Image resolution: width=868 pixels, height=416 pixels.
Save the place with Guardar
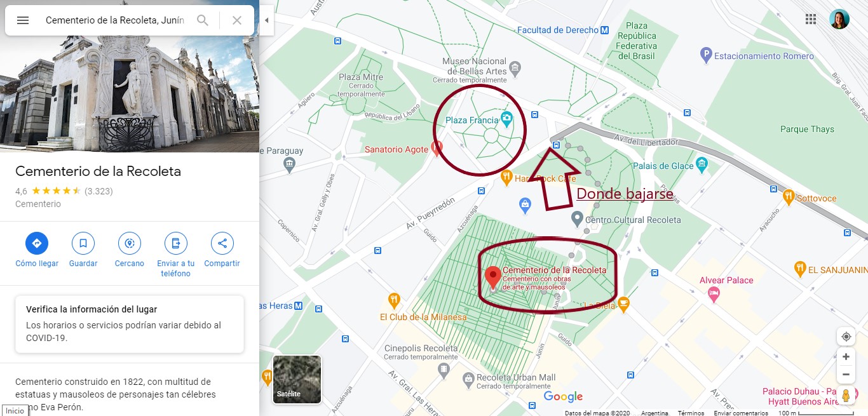[83, 243]
